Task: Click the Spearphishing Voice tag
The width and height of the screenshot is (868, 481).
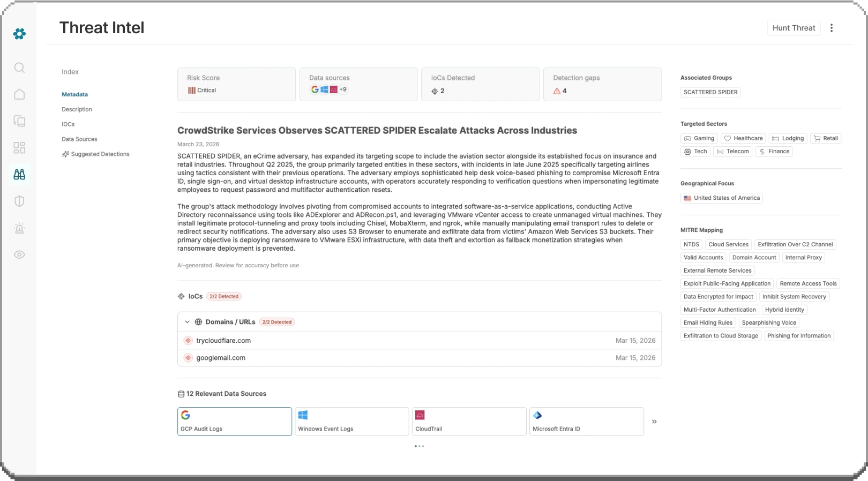Action: (769, 323)
